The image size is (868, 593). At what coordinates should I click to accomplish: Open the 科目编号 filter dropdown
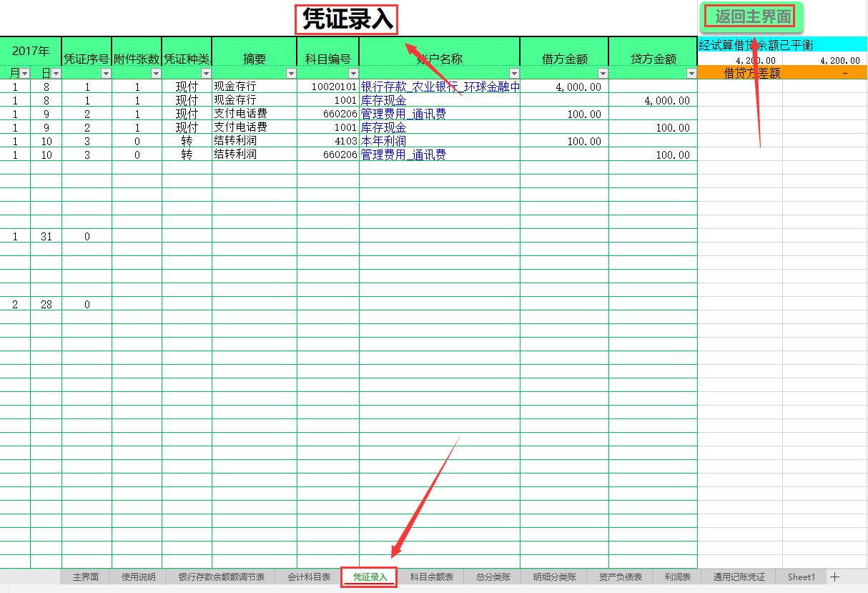tap(353, 72)
